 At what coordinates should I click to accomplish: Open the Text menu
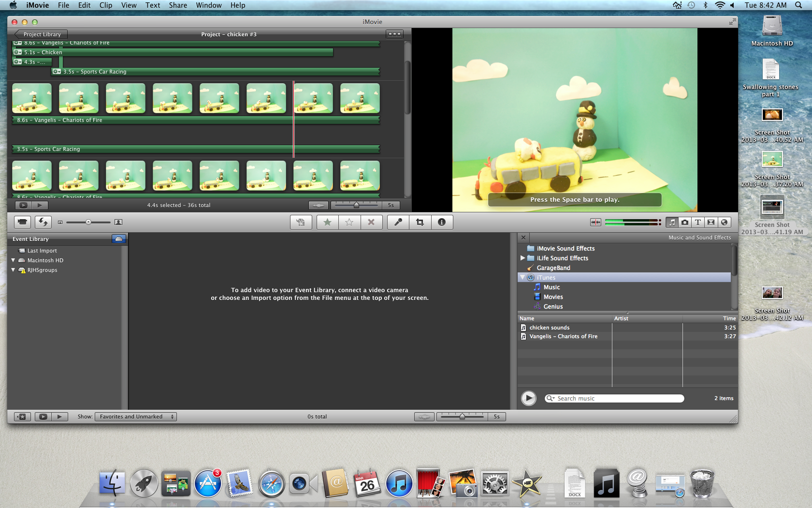[x=153, y=5]
